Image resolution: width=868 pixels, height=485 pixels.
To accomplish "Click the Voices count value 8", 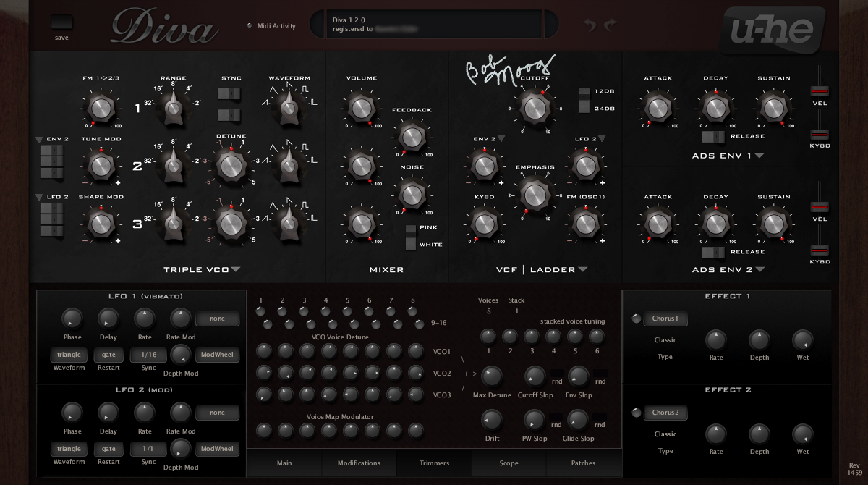I will click(488, 311).
